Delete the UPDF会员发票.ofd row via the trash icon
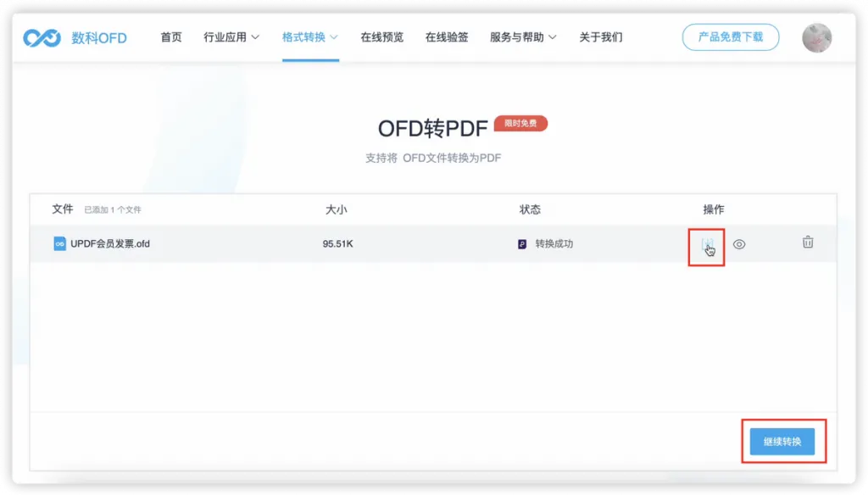The image size is (868, 496). 808,242
